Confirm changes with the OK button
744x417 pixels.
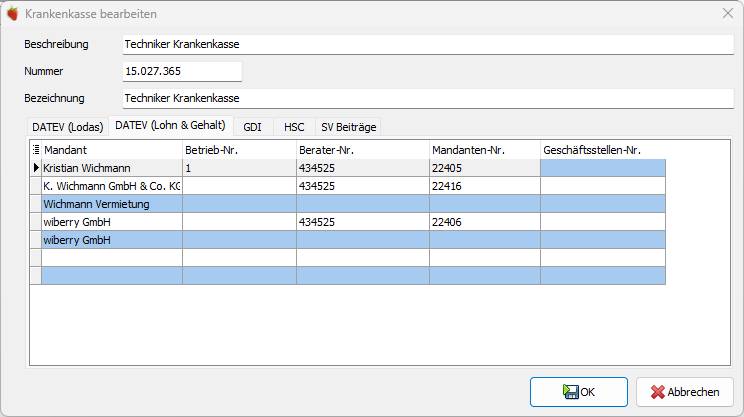(x=579, y=392)
